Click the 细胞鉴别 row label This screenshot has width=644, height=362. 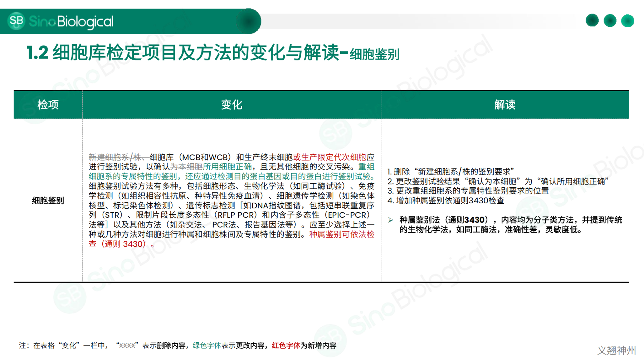(48, 200)
